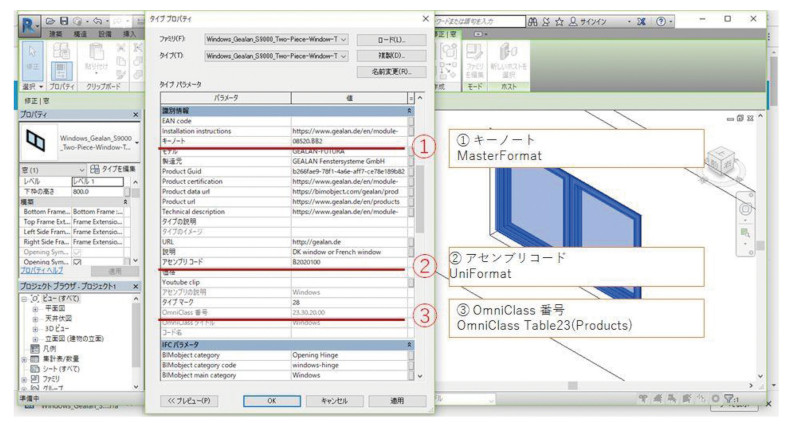The height and width of the screenshot is (429, 800).
Task: Select 凡例 in the project browser
Action: pos(49,349)
